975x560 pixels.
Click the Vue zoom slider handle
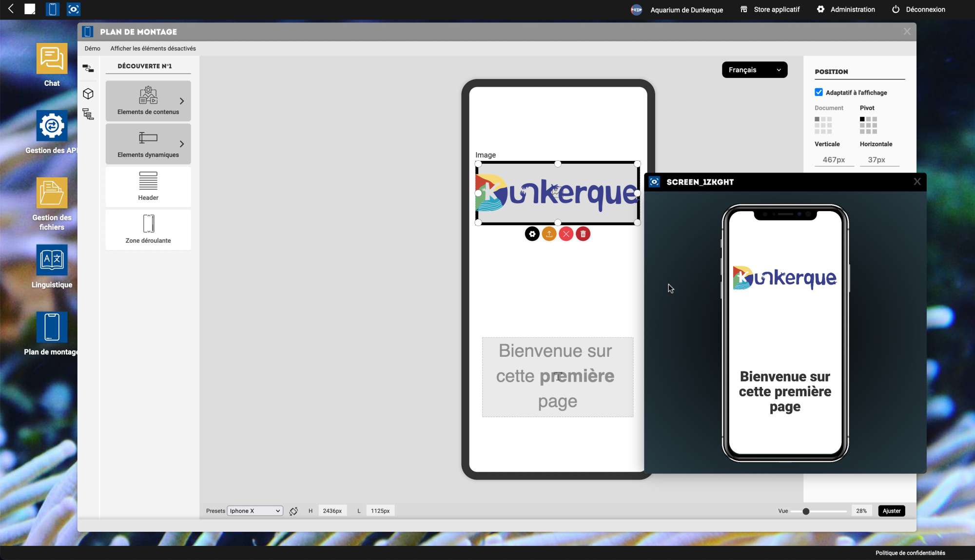tap(806, 511)
